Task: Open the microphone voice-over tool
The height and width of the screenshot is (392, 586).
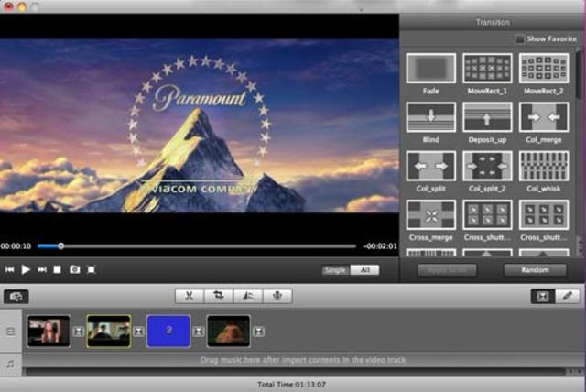Action: click(277, 296)
